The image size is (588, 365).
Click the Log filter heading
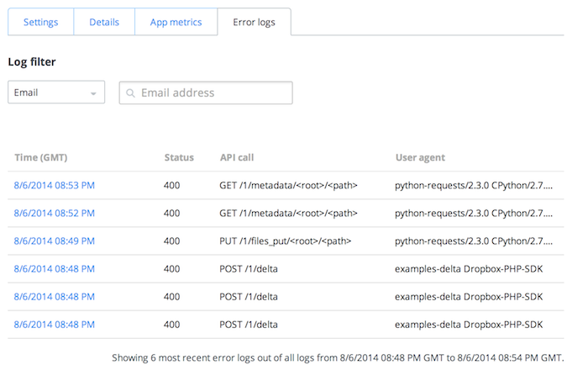coord(32,61)
